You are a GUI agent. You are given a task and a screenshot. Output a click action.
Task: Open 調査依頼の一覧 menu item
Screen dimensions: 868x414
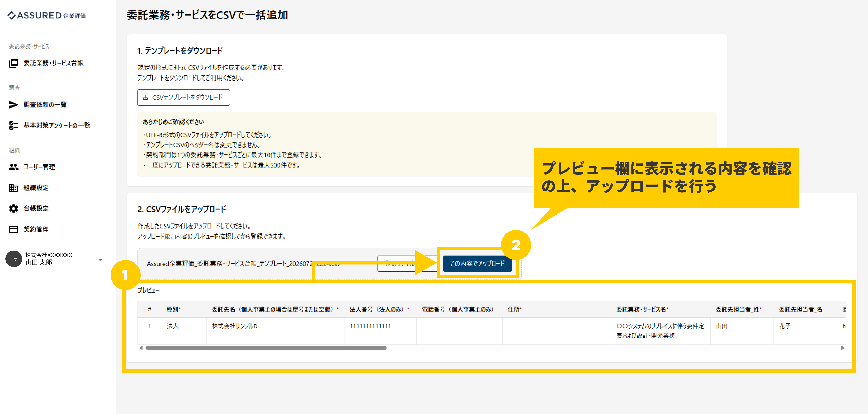[45, 105]
